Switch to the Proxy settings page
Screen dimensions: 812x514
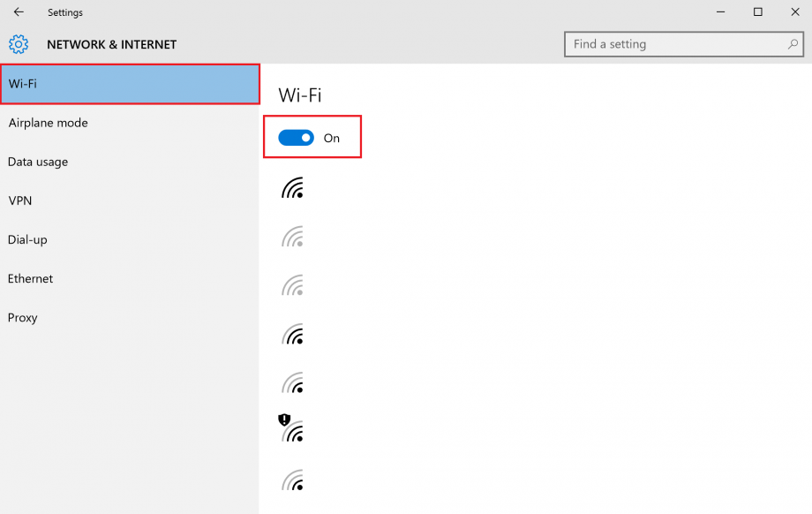pyautogui.click(x=23, y=317)
